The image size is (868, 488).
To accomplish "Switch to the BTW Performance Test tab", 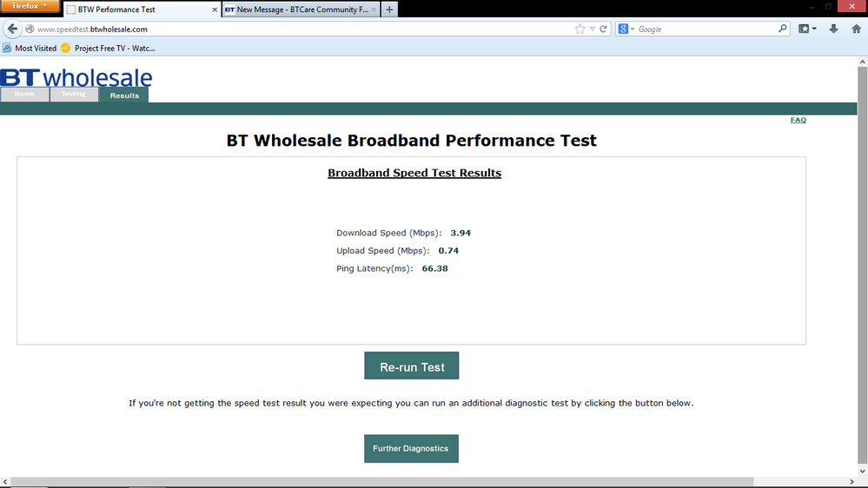I will tap(142, 10).
